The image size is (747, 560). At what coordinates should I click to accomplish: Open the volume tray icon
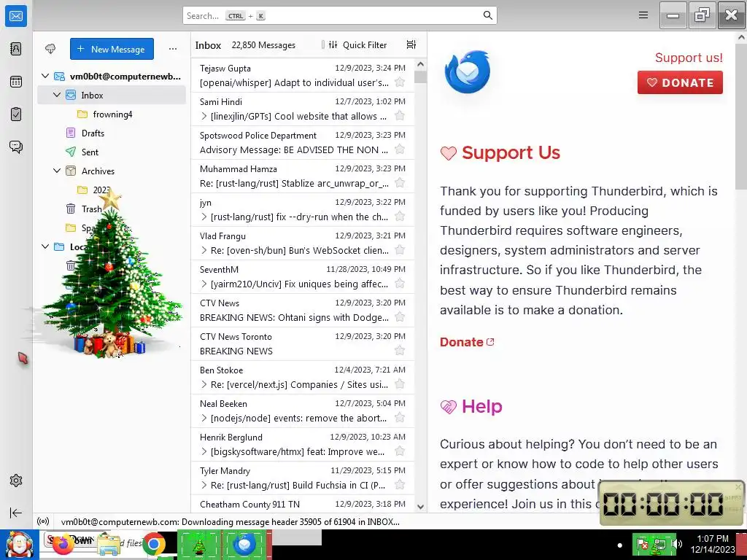677,544
